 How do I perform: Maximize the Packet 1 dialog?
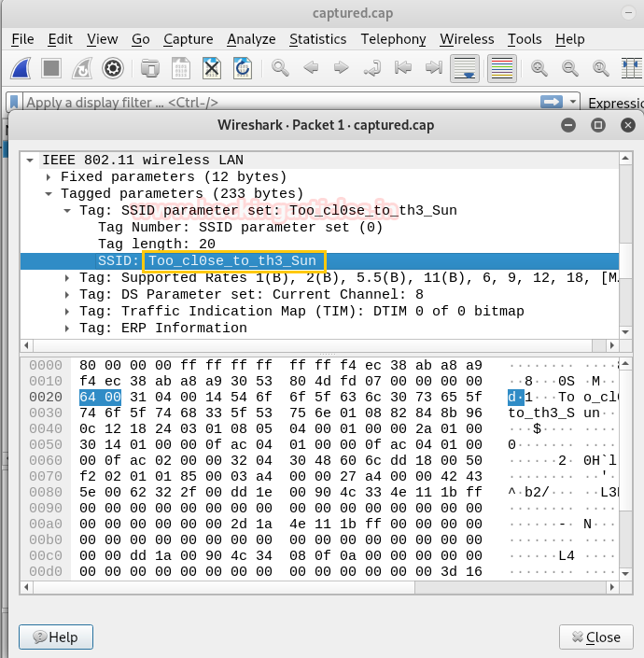tap(598, 125)
